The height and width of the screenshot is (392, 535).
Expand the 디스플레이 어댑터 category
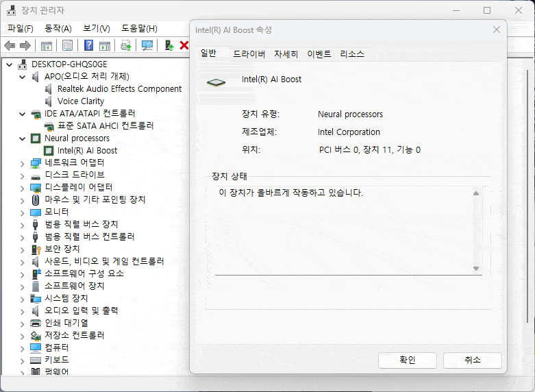click(x=22, y=188)
